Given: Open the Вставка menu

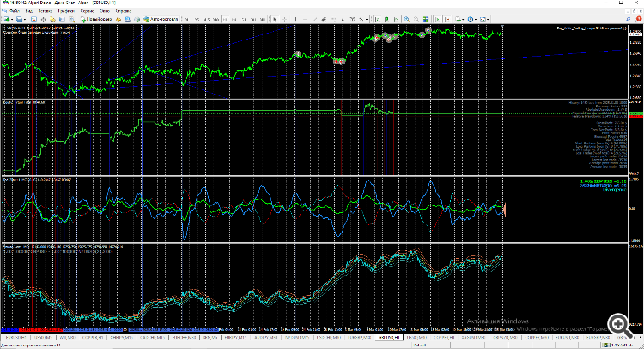Looking at the screenshot, I should [x=46, y=11].
